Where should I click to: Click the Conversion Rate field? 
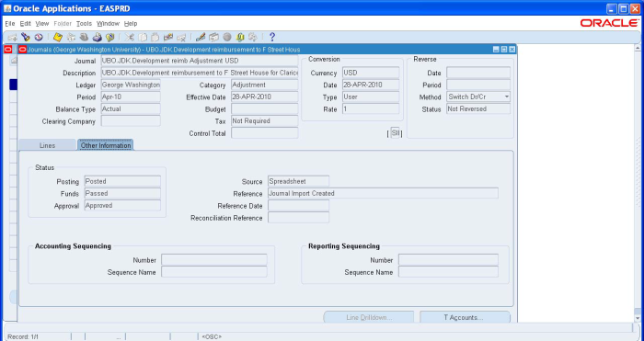(x=371, y=109)
